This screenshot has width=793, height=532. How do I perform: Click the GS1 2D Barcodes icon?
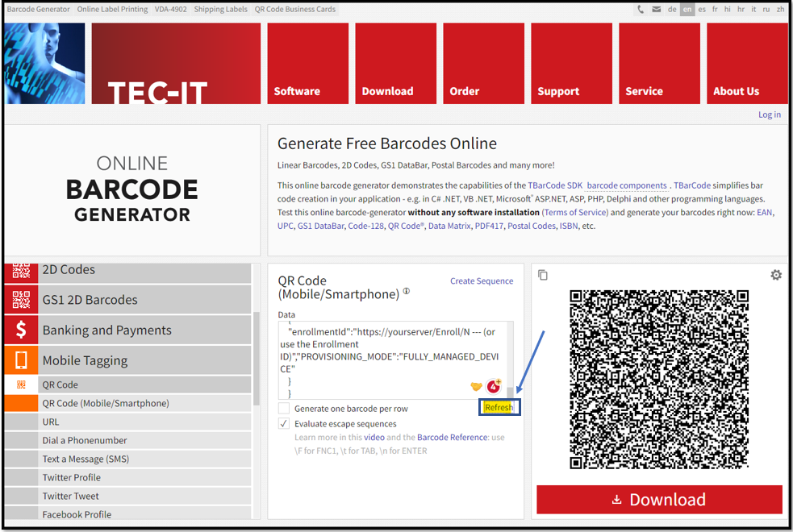tap(21, 300)
